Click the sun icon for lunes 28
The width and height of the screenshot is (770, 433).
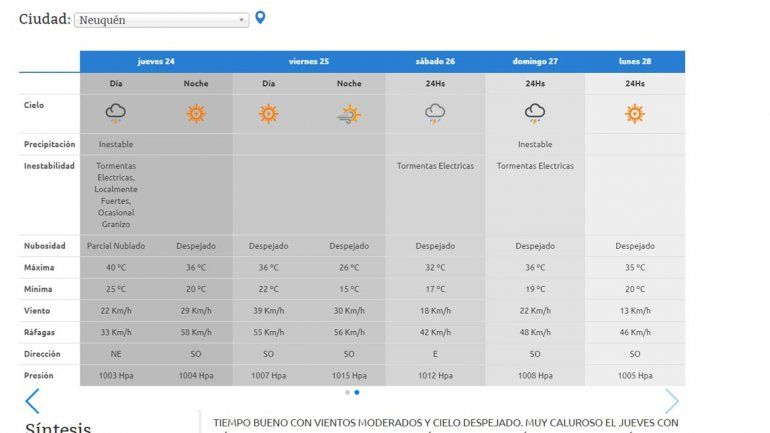coord(635,113)
